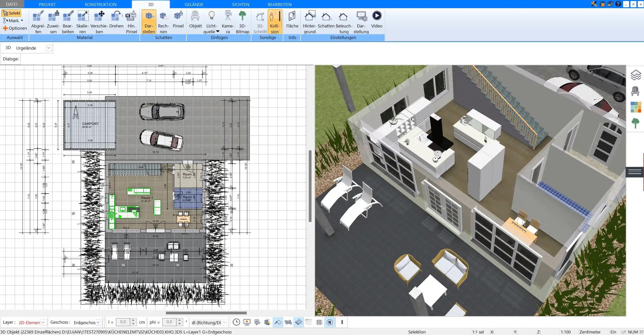The height and width of the screenshot is (335, 644).
Task: Open the Geschoss Erdgeschoss dropdown
Action: [98, 322]
